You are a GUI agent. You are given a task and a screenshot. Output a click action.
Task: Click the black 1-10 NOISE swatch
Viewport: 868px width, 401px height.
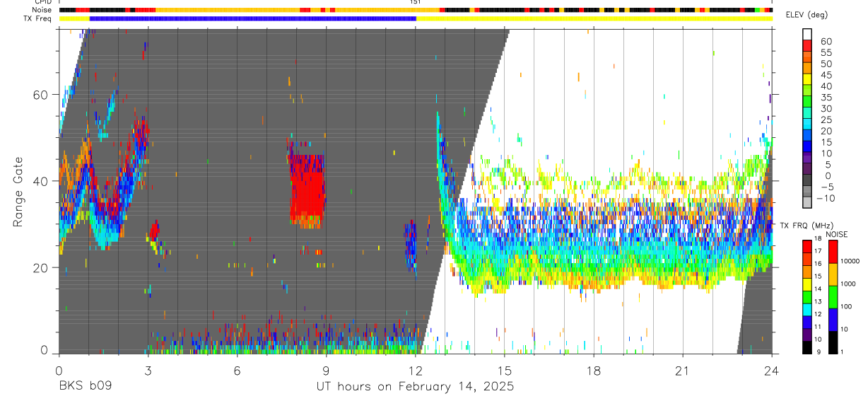(x=833, y=342)
